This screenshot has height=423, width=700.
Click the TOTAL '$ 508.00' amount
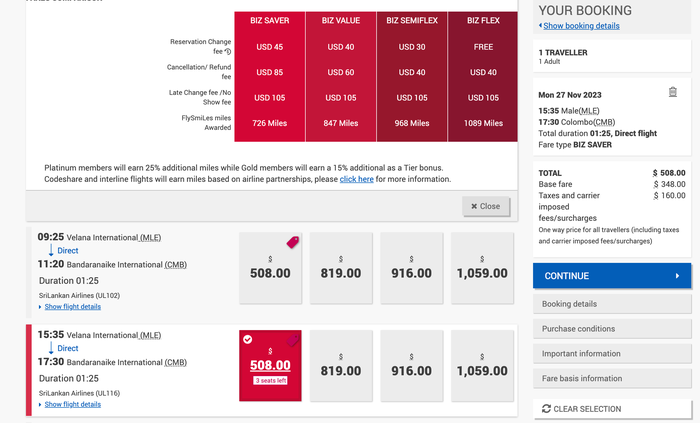(669, 173)
